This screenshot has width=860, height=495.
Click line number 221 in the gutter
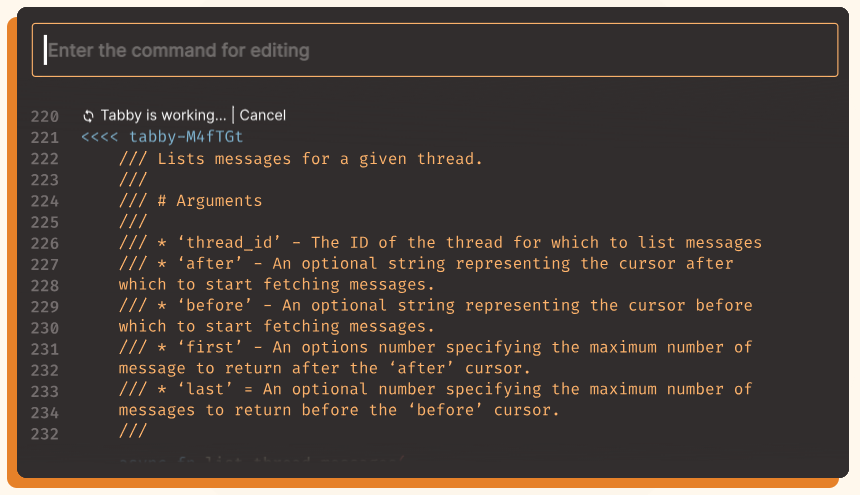[x=45, y=137]
